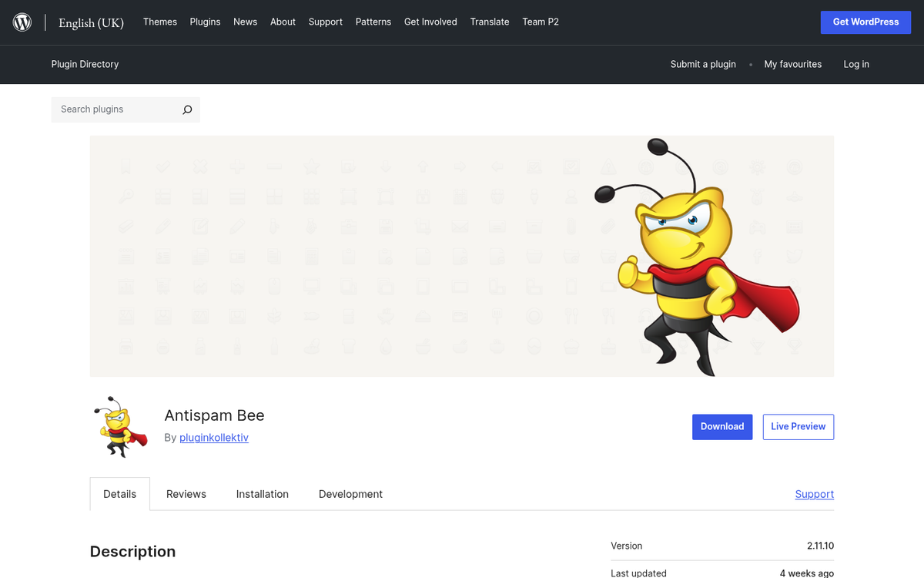Image resolution: width=924 pixels, height=578 pixels.
Task: Open the Team P2 link
Action: [x=540, y=22]
